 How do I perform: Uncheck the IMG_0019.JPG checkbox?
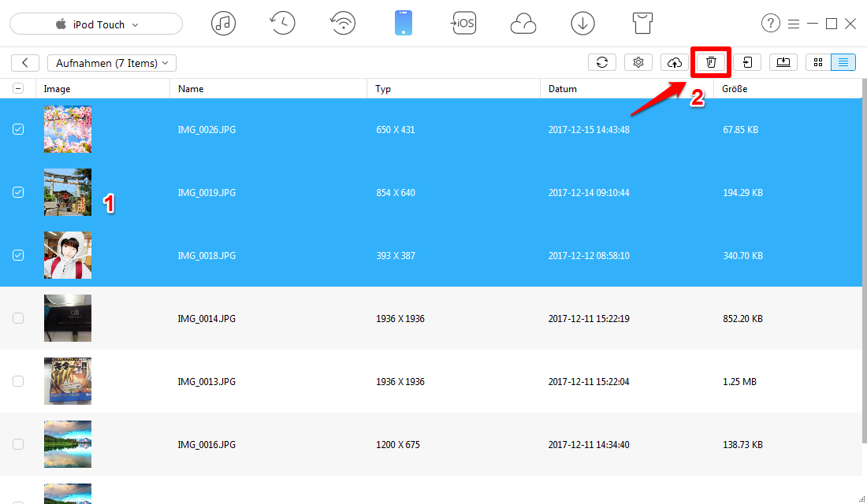(18, 192)
